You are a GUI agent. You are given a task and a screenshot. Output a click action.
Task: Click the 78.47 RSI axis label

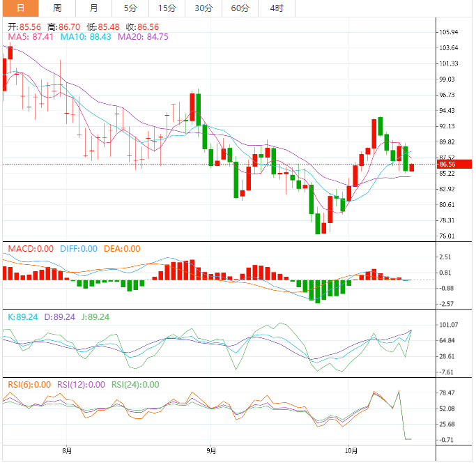click(447, 393)
